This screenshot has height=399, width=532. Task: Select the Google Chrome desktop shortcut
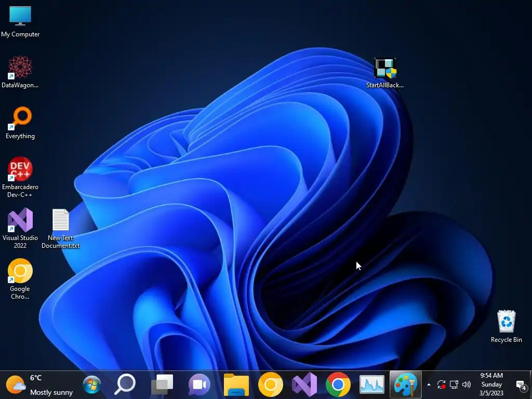coord(20,279)
